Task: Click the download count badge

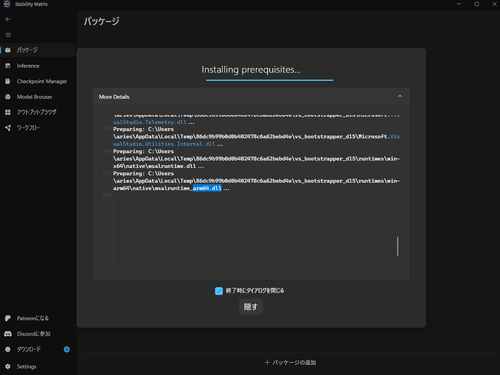Action: pyautogui.click(x=67, y=349)
